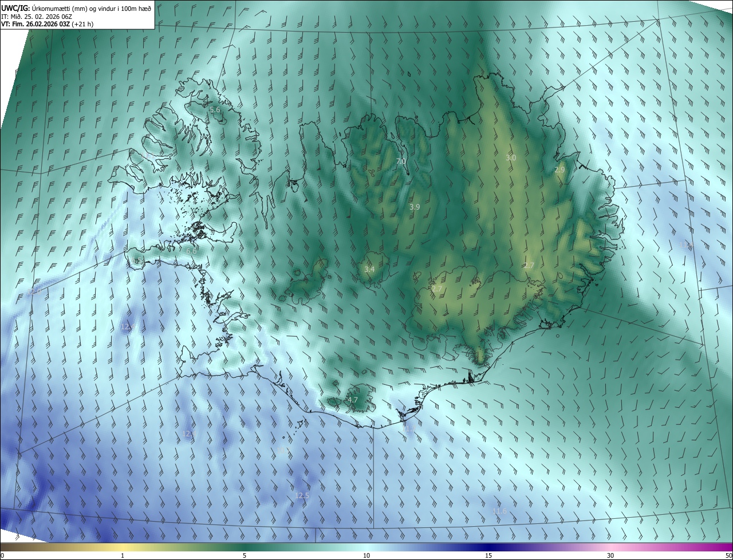Click the 2.9 value label near the east coast

pos(559,169)
